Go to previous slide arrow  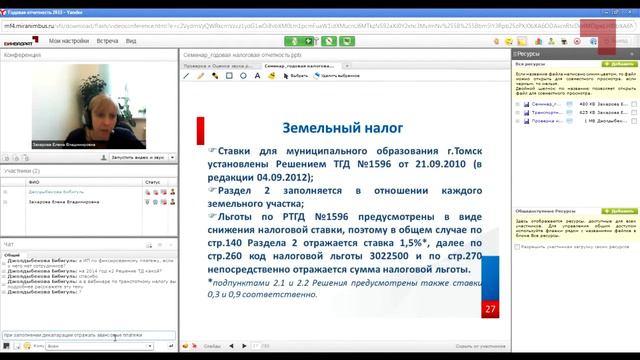[x=231, y=346]
